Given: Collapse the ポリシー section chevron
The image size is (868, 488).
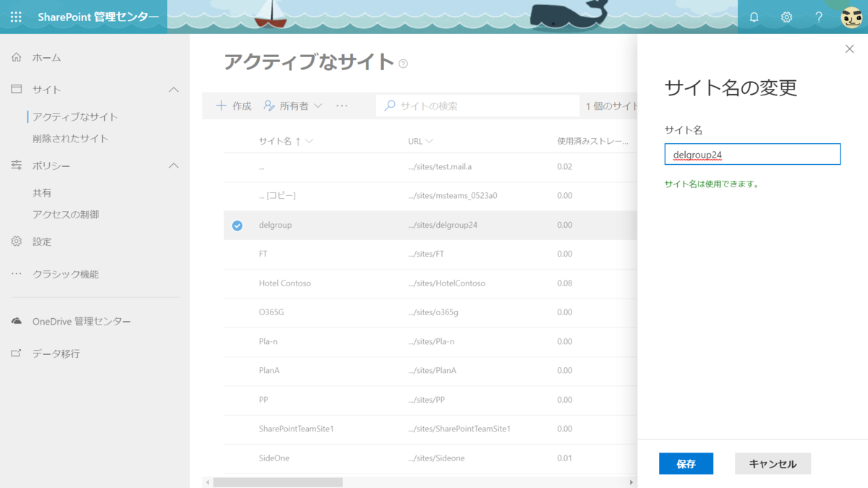Looking at the screenshot, I should (174, 166).
